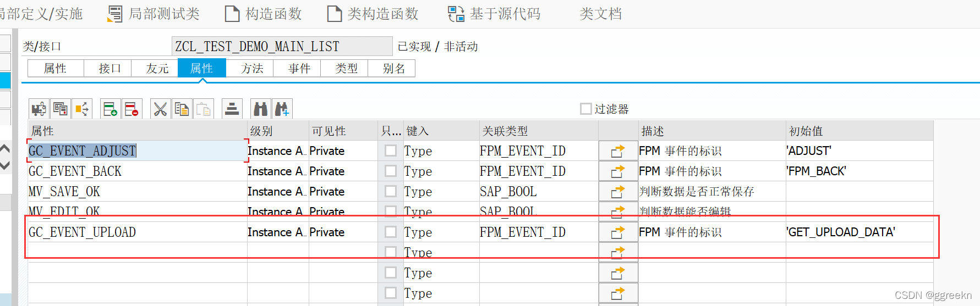Open typing method Type dropdown for GC_EVENT_BACK
Screen dimensions: 980x306
click(441, 171)
